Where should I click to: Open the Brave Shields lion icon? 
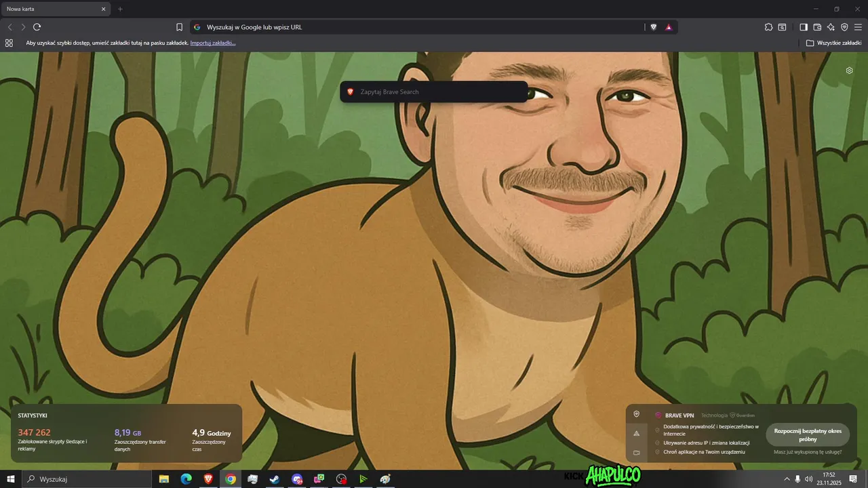tap(654, 27)
